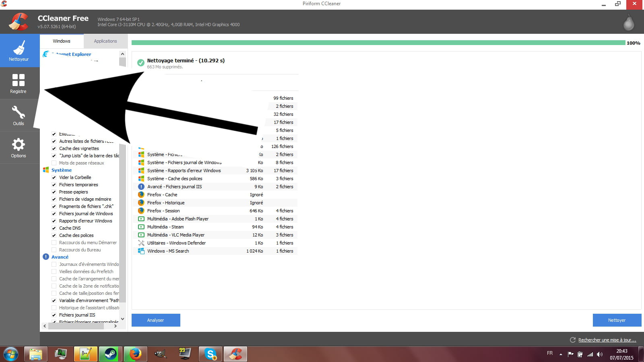Screen dimensions: 644x362
Task: Collapse the Avancé category header
Action: (60, 257)
